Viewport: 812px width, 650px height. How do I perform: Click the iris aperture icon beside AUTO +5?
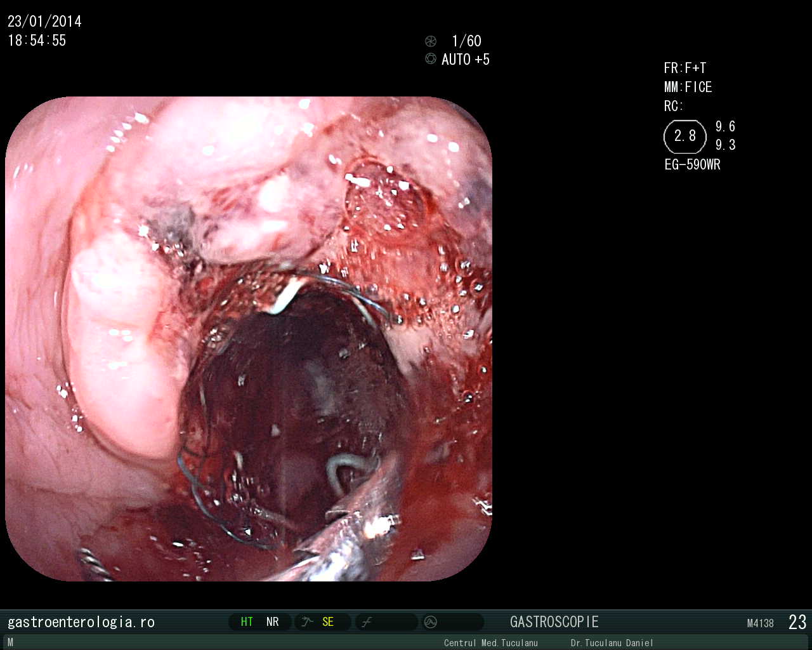pos(431,59)
